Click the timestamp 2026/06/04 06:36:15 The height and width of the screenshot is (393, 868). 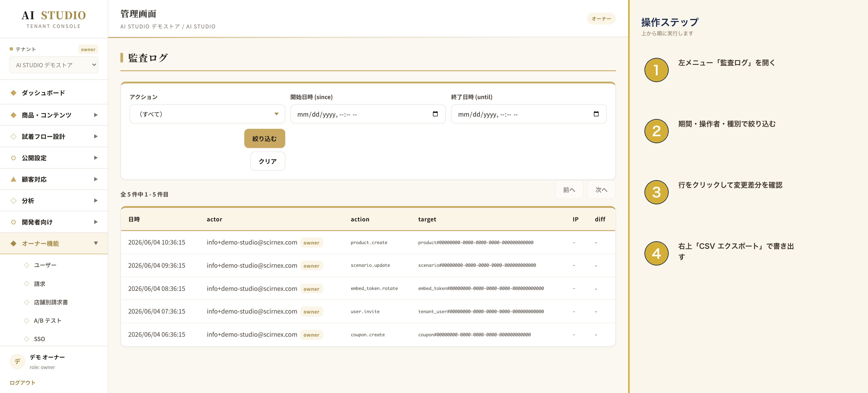(x=157, y=335)
